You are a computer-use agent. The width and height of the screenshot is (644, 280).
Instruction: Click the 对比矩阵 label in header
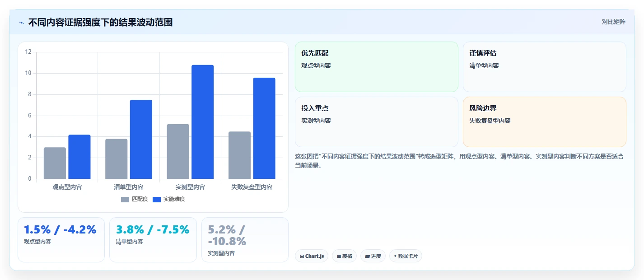[x=613, y=22]
